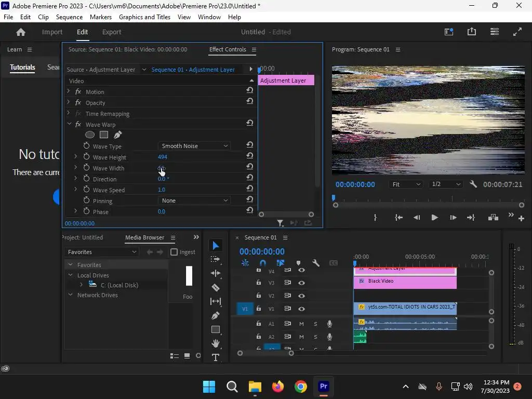Open the Pinning dropdown
Screen dimensions: 532x399
[x=194, y=201]
